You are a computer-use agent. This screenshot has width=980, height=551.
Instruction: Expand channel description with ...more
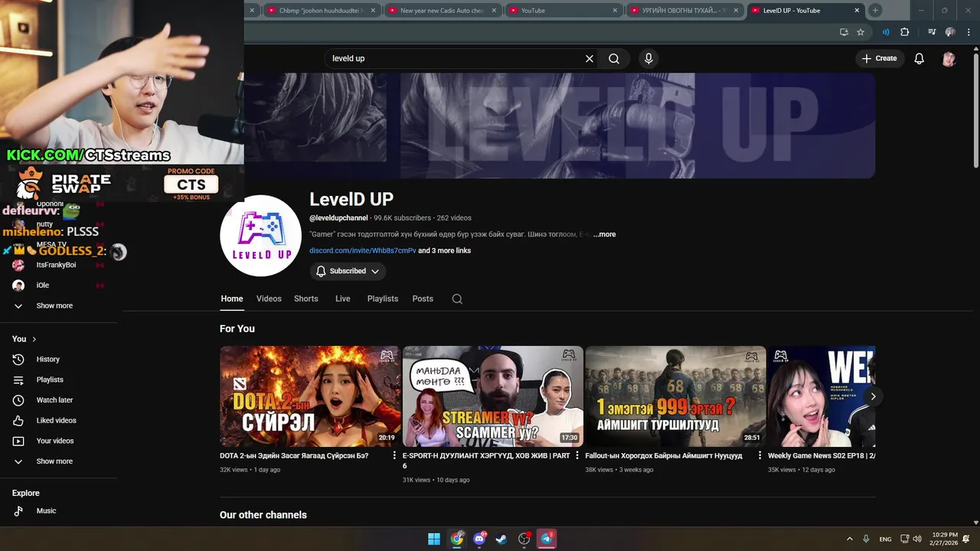point(604,234)
